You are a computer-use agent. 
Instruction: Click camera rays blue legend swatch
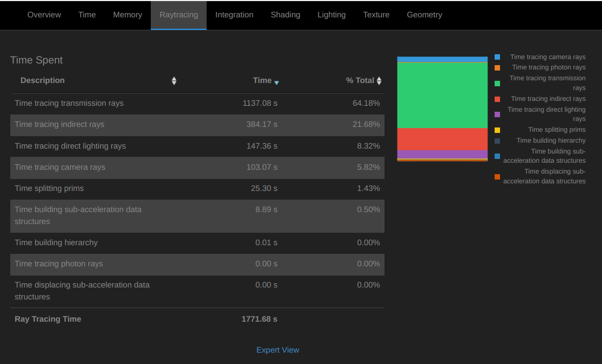497,57
